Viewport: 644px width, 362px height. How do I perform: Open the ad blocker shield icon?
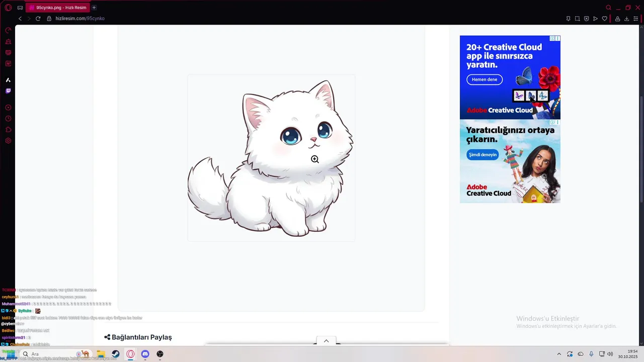[586, 19]
